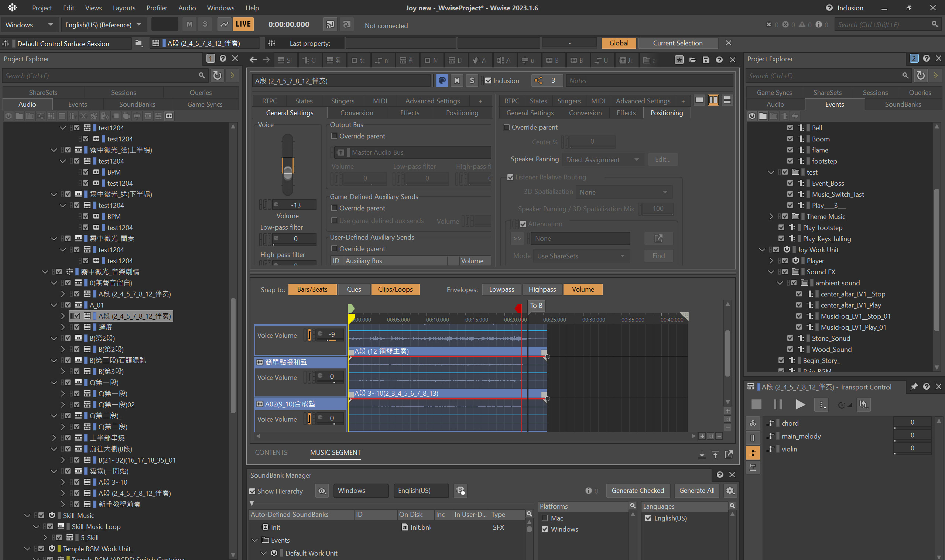Toggle Bars/Beats snap button
The height and width of the screenshot is (560, 945).
pos(312,289)
